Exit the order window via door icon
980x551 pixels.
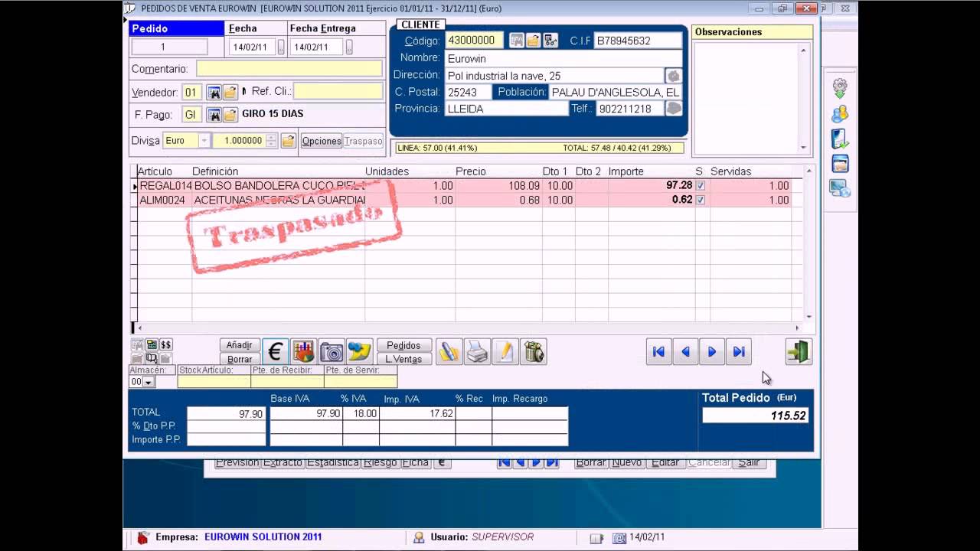[799, 351]
